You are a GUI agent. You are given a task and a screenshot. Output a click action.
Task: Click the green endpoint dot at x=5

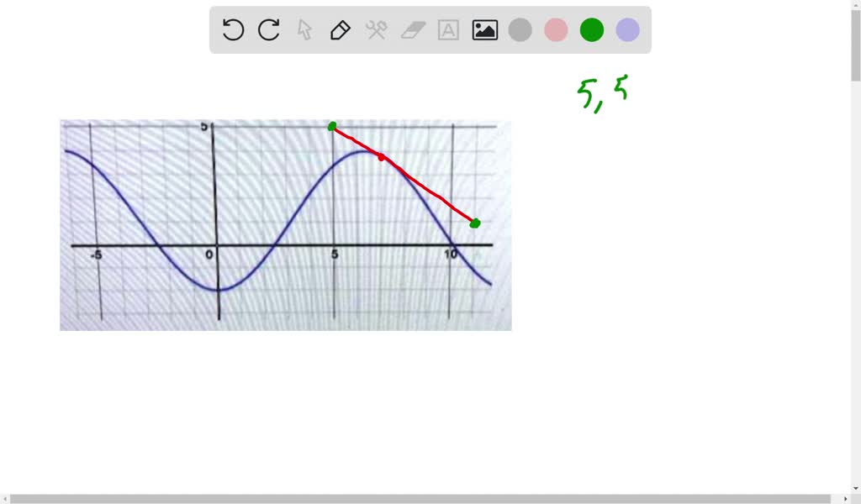point(332,126)
